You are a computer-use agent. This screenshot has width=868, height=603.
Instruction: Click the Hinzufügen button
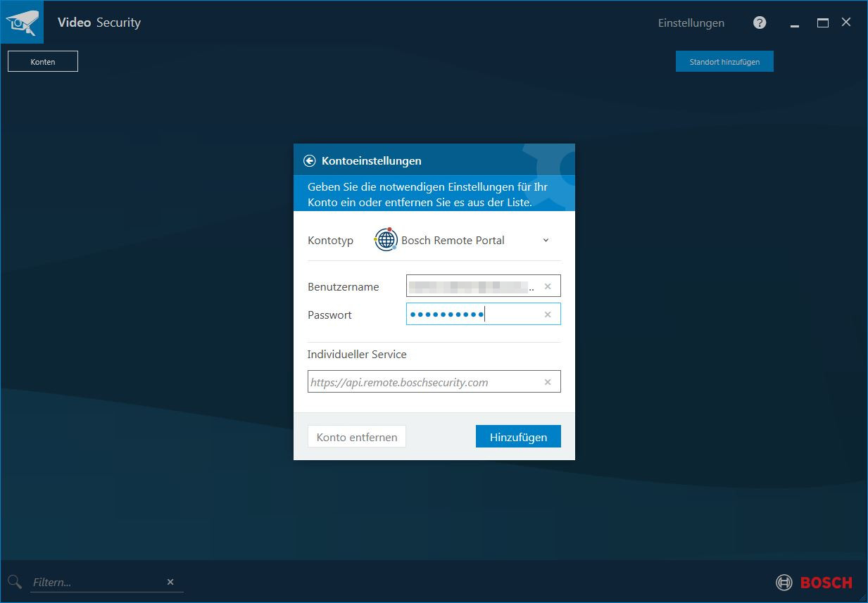(518, 436)
